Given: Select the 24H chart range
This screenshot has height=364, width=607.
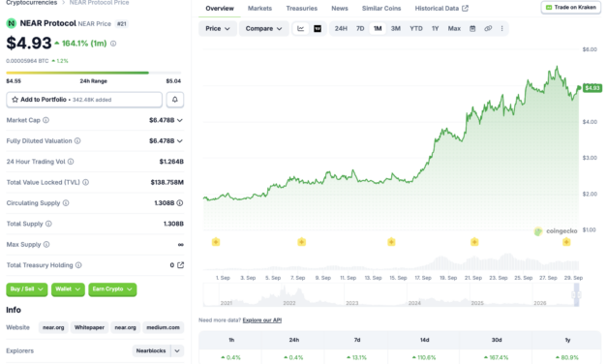Looking at the screenshot, I should click(341, 29).
